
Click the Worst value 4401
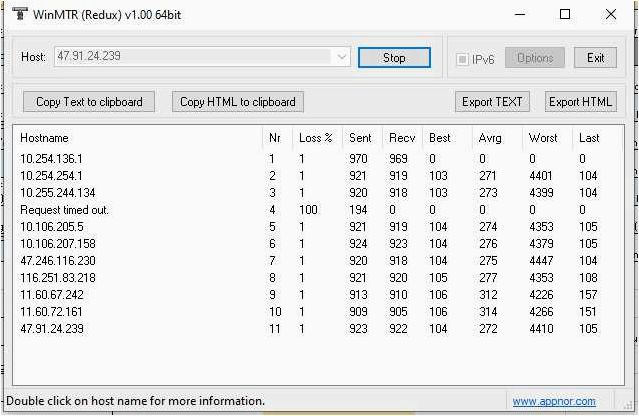tap(541, 176)
